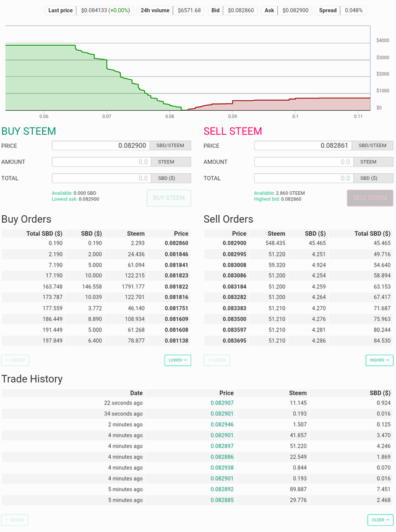
Task: Select buy order at price 0.081841
Action: pos(97,265)
